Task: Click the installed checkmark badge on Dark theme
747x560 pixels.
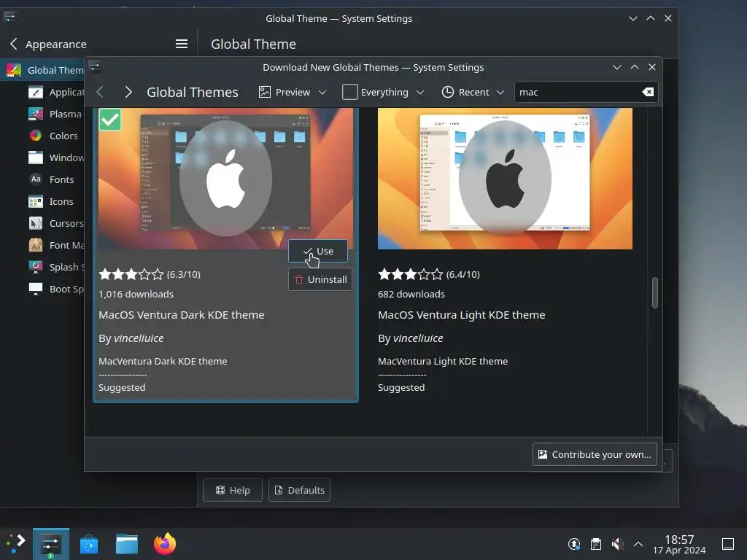Action: 109,120
